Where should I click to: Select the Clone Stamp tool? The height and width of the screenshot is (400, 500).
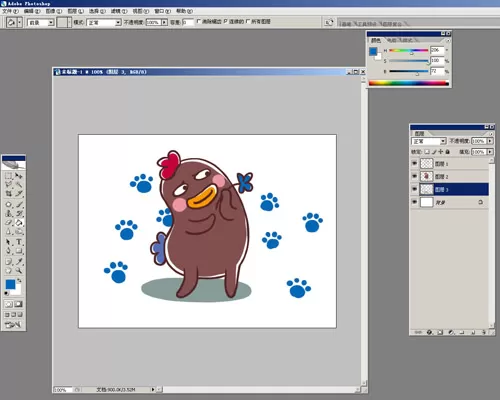pos(9,213)
